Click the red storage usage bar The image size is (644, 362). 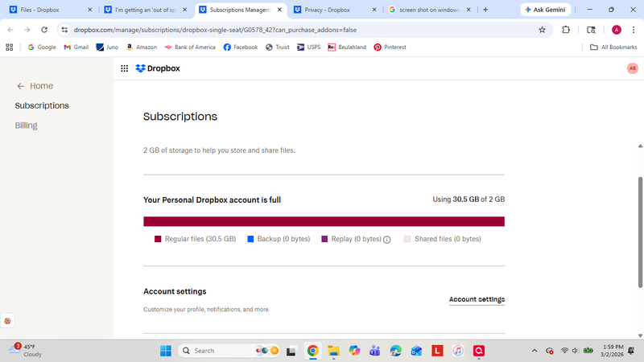(x=324, y=221)
